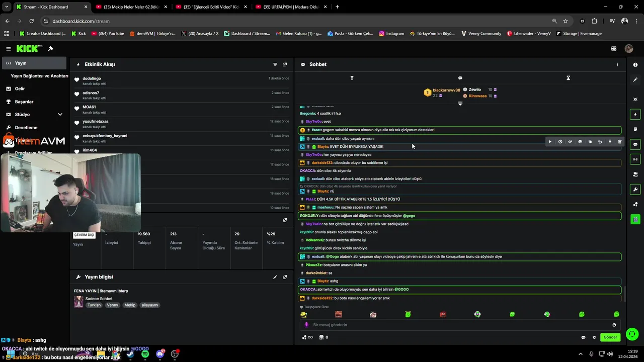Viewport: 644px width, 362px height.
Task: Open blackarrowv38 leaderboard entry
Action: pyautogui.click(x=442, y=93)
